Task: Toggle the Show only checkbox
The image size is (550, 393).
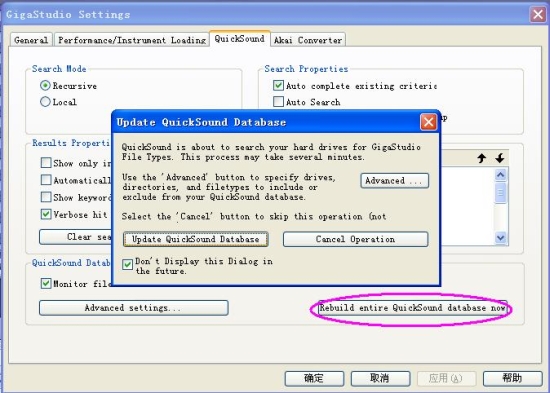Action: pyautogui.click(x=46, y=163)
